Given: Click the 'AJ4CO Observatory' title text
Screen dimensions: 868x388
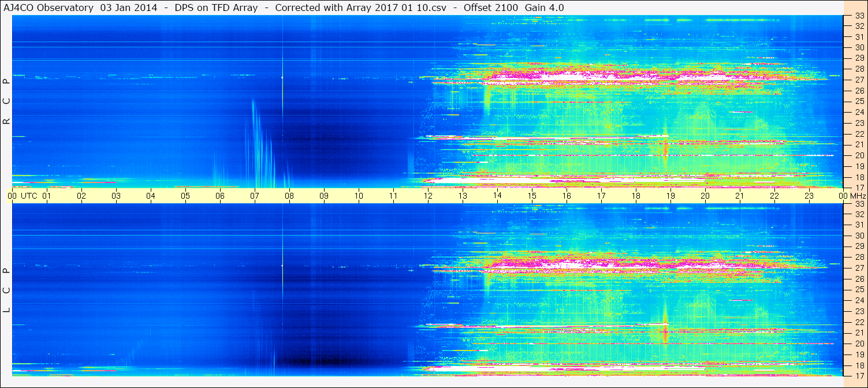Looking at the screenshot, I should pos(50,8).
